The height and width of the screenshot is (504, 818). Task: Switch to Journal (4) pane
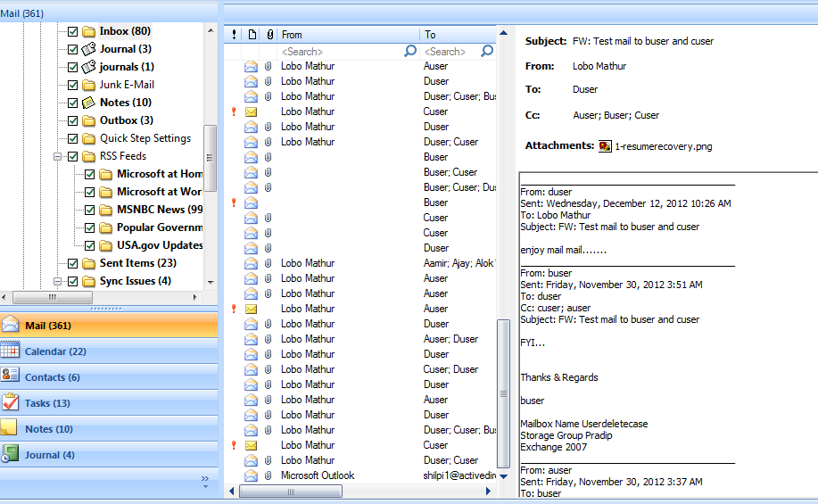click(x=109, y=454)
